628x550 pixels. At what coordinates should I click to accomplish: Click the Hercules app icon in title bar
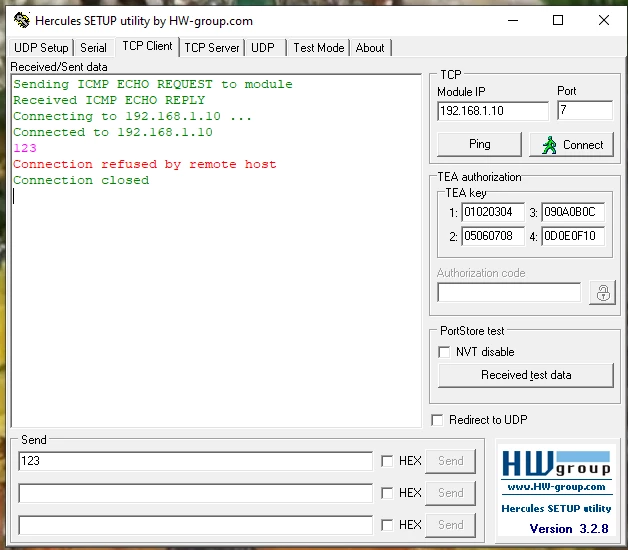22,20
